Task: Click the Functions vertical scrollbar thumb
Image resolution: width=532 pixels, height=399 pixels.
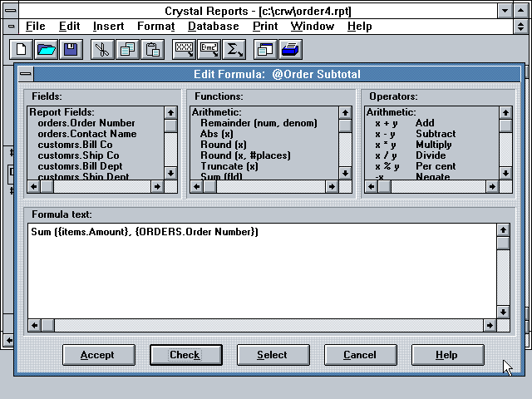Action: [345, 126]
